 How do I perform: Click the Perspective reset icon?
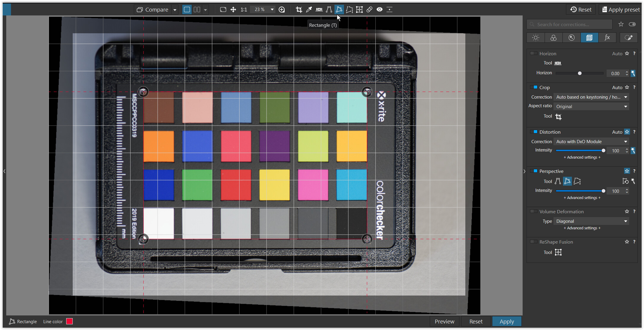click(625, 181)
